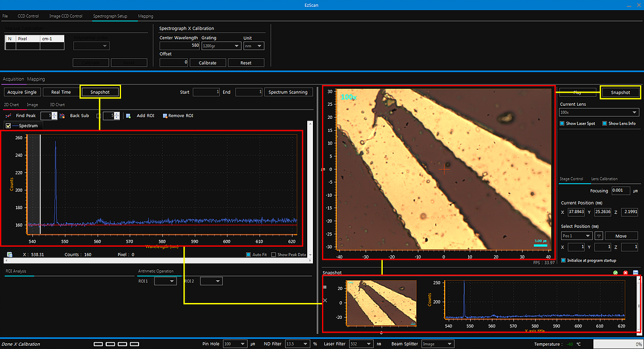Viewport: 644px width, 349px height.
Task: Increase the Find Peak spinner value
Action: pos(55,114)
